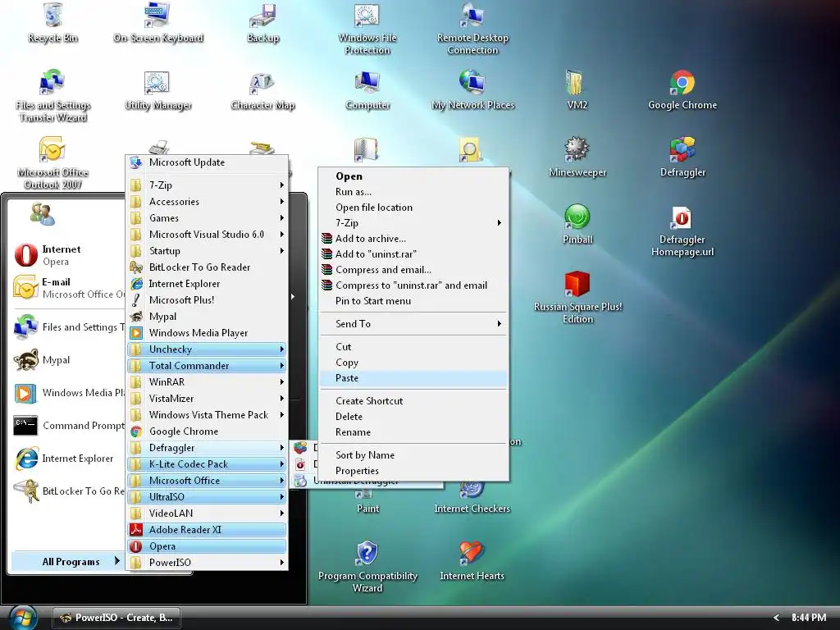This screenshot has height=630, width=840.
Task: Choose Rename in the context menu
Action: (x=413, y=431)
